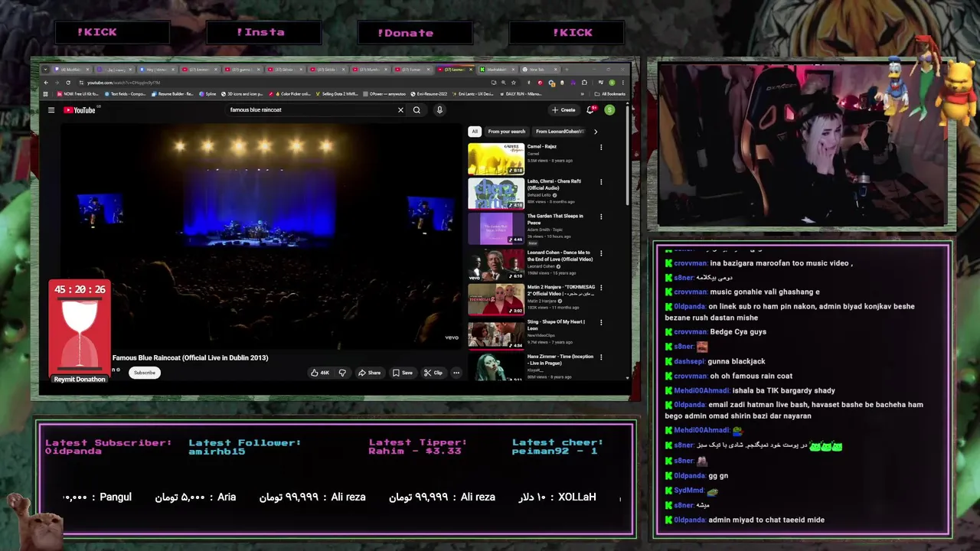Image resolution: width=980 pixels, height=551 pixels.
Task: Click the browser address bar
Action: click(x=283, y=83)
